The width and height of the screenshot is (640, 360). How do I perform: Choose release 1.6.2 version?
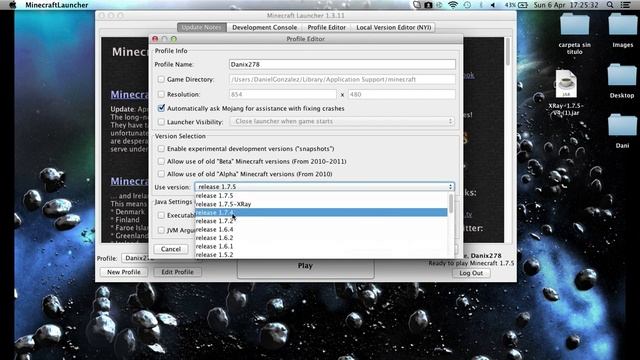[x=321, y=238]
